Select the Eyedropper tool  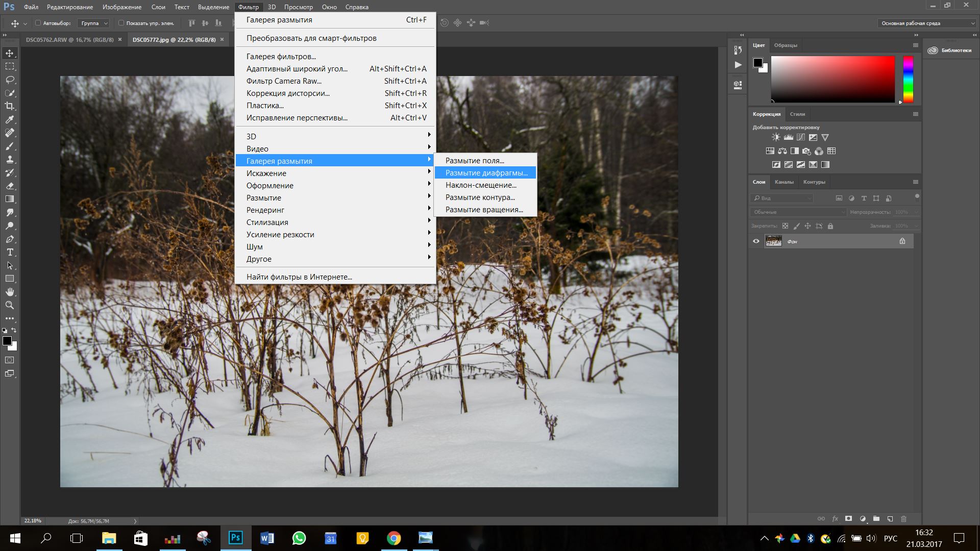click(10, 119)
